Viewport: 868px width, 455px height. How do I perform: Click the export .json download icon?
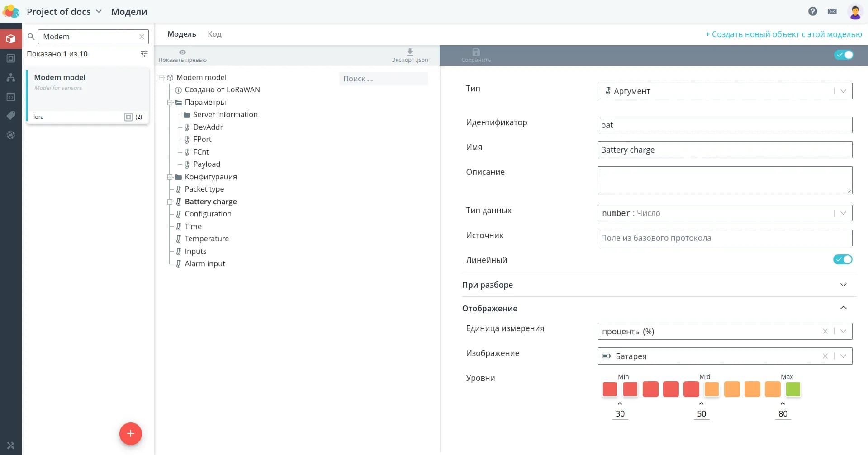click(410, 52)
